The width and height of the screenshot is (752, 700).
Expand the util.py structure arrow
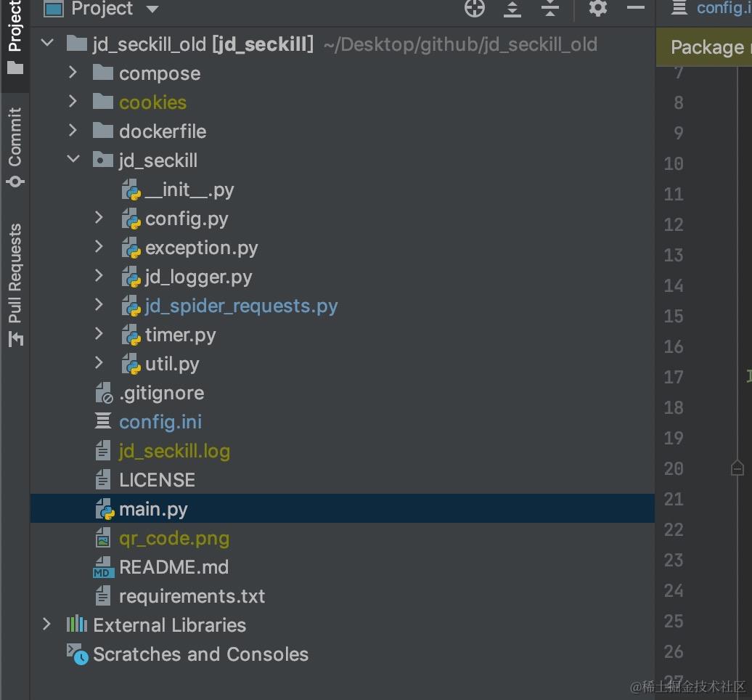coord(99,363)
